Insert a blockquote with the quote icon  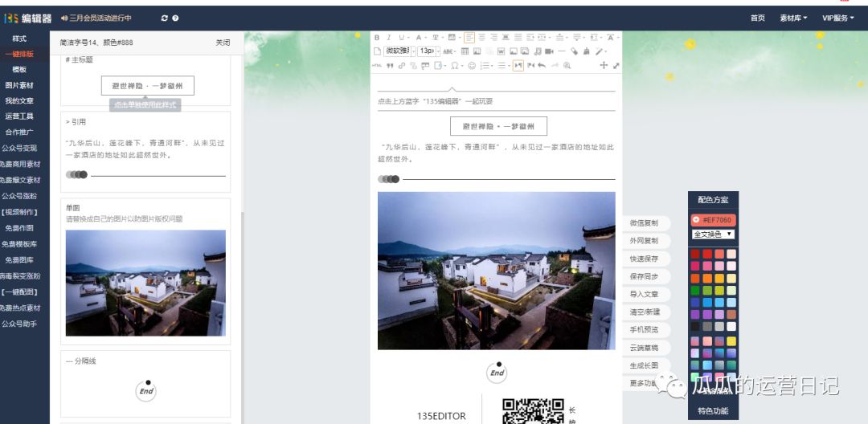pyautogui.click(x=390, y=65)
